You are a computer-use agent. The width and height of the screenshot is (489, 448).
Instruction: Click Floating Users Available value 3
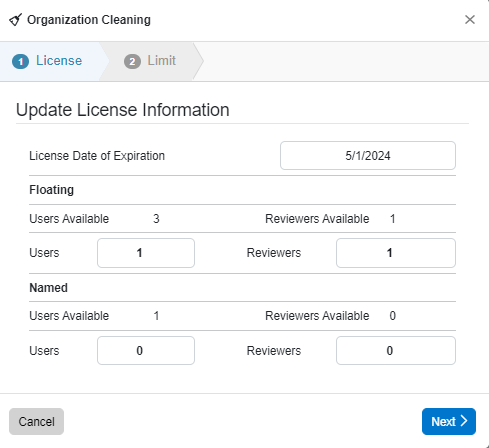tap(156, 219)
